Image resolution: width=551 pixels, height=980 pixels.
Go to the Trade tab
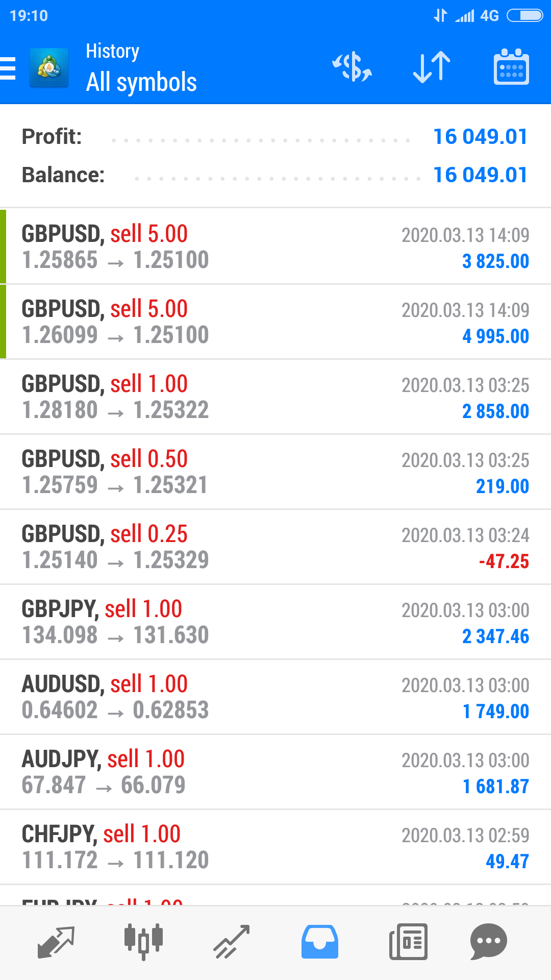tap(231, 942)
